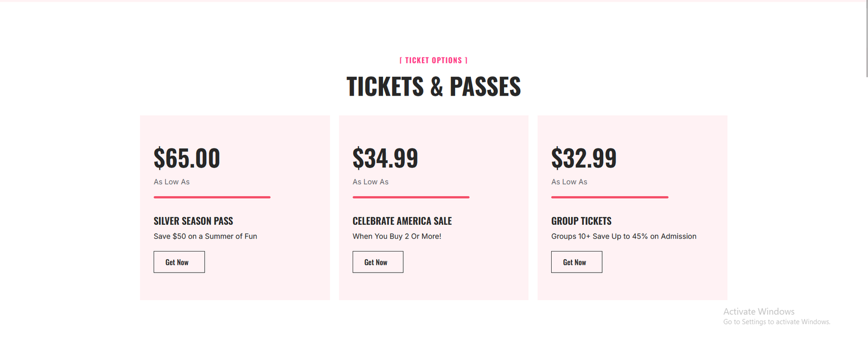
Task: Select the Group Tickets heading
Action: 581,221
